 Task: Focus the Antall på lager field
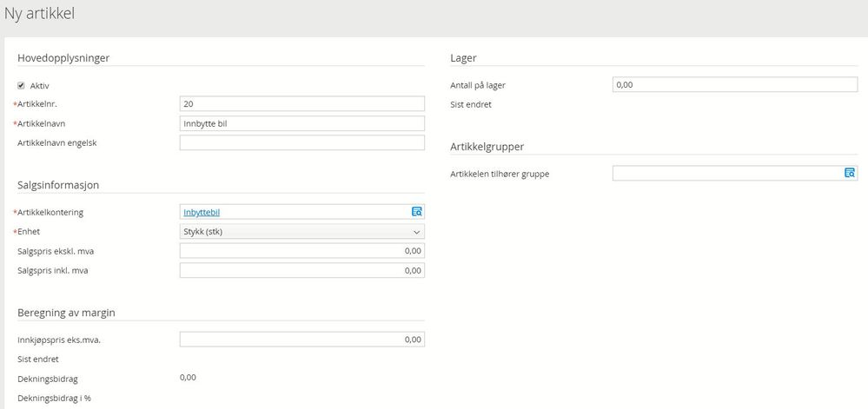coord(735,85)
